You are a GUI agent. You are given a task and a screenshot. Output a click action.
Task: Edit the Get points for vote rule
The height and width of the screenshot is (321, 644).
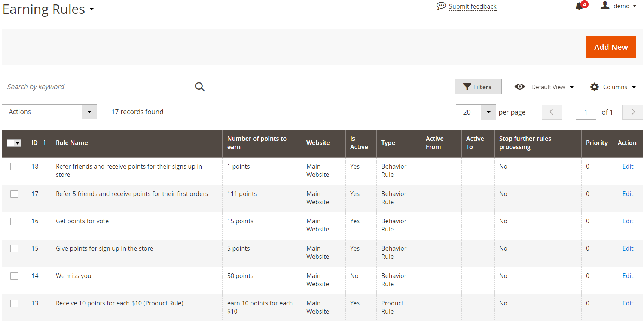[628, 221]
